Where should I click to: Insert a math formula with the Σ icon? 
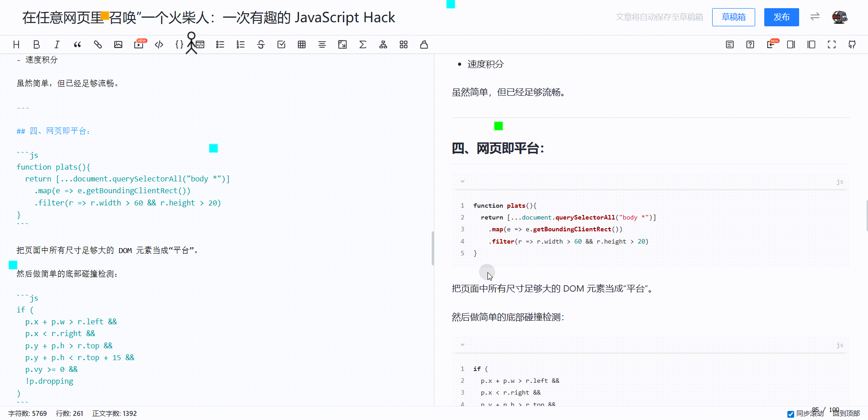click(x=363, y=44)
